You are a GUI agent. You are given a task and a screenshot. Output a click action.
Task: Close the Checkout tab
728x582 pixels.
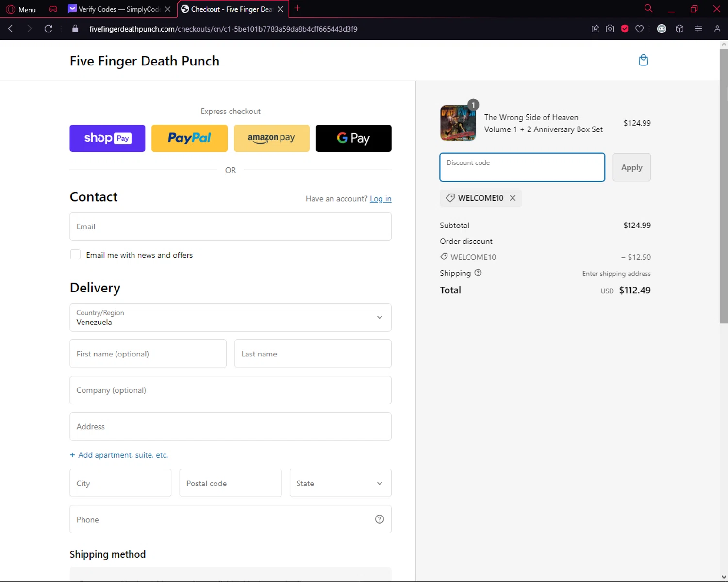(x=281, y=9)
